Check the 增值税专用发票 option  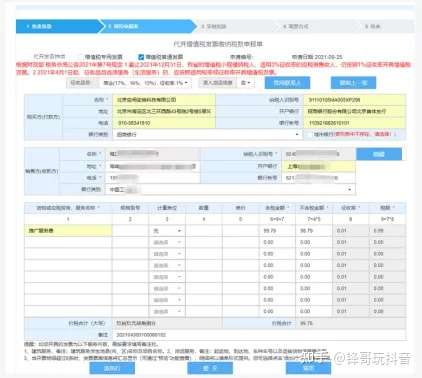80,57
